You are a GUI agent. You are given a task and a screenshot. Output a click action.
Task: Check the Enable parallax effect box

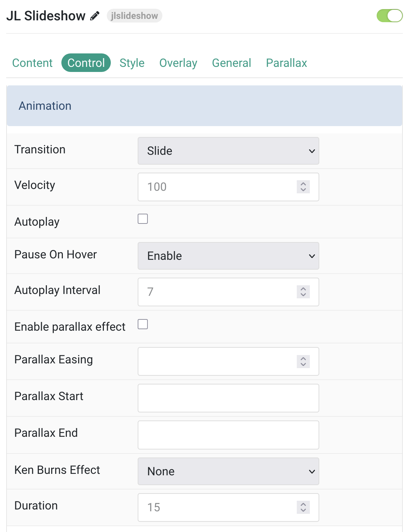[x=143, y=324]
